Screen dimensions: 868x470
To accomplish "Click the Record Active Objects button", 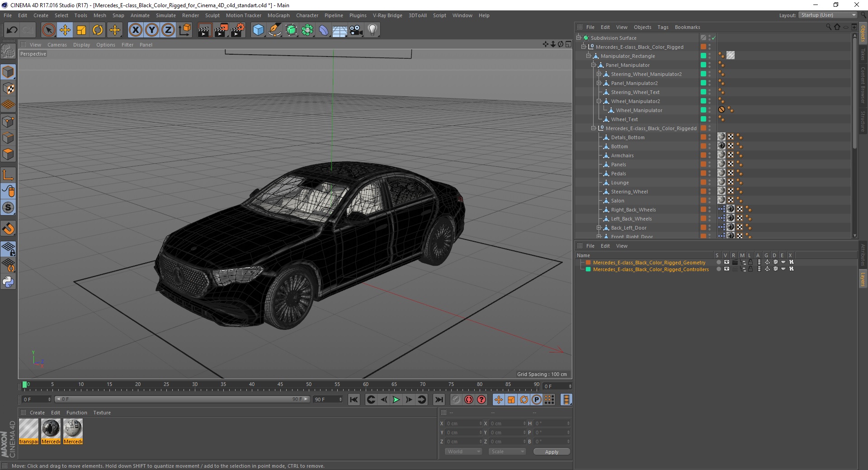I will pyautogui.click(x=456, y=399).
